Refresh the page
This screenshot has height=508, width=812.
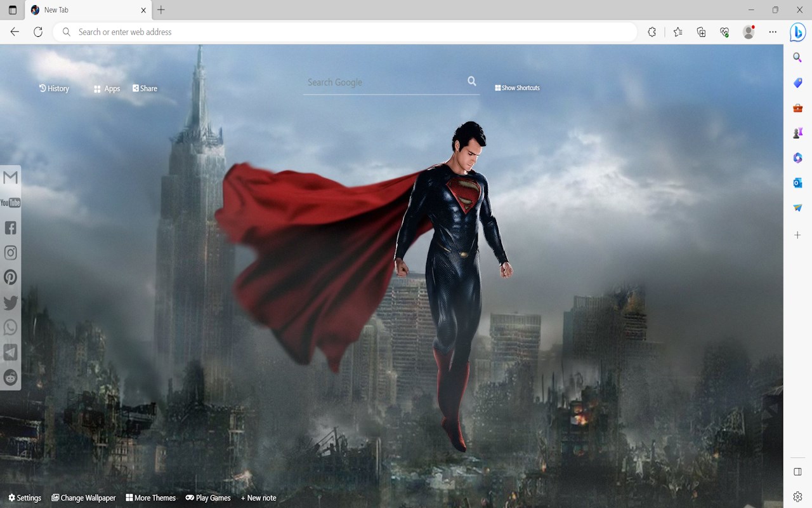38,32
